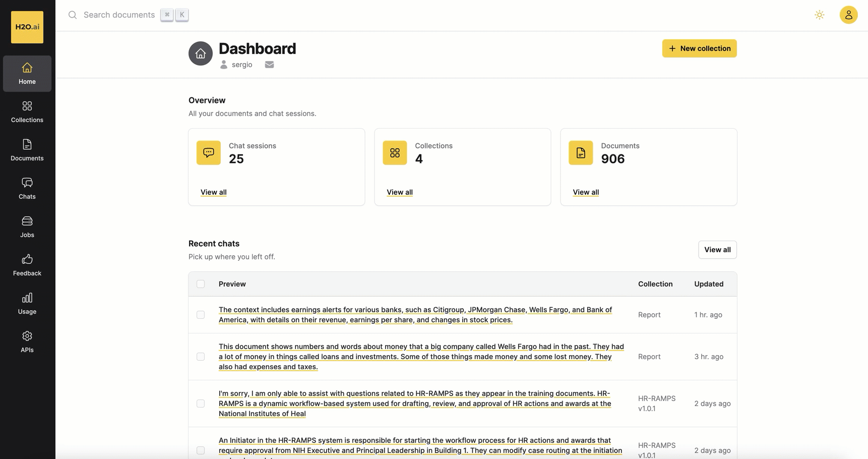Image resolution: width=868 pixels, height=459 pixels.
Task: Go to Documents in the sidebar
Action: 27,150
